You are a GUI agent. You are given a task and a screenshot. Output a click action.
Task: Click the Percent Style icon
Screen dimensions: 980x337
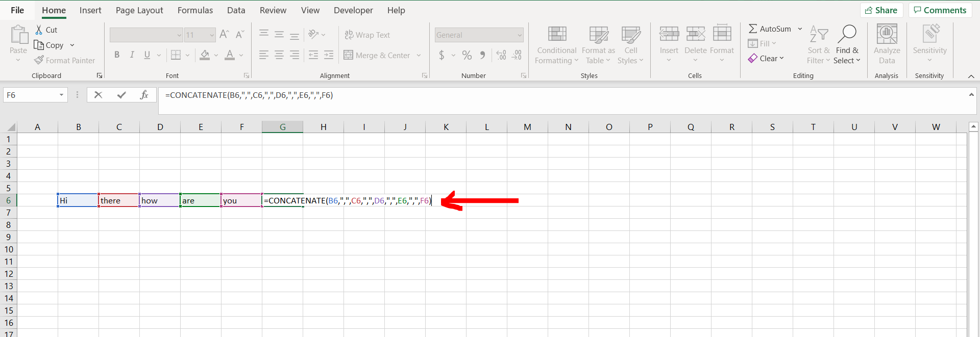tap(467, 55)
